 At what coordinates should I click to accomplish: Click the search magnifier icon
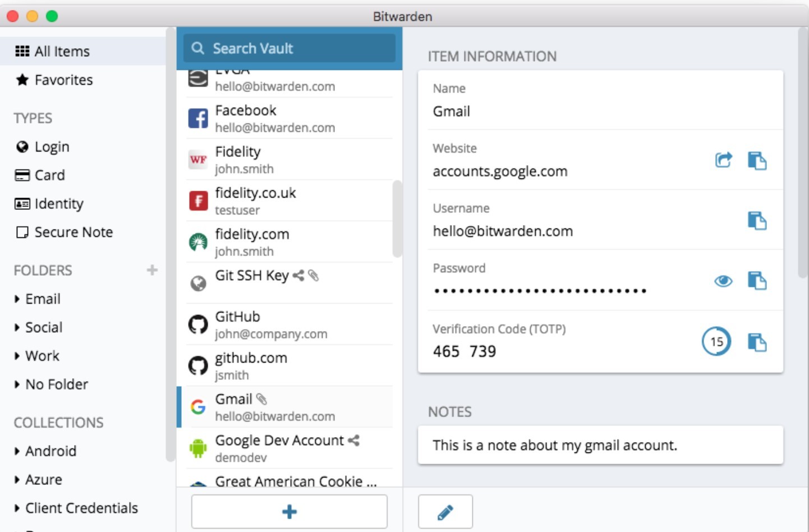click(197, 48)
